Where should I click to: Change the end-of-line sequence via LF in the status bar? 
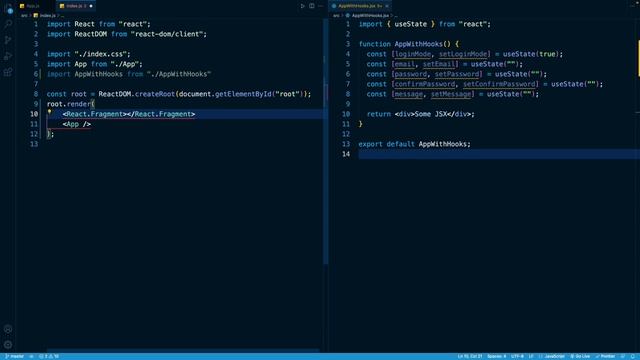point(531,356)
